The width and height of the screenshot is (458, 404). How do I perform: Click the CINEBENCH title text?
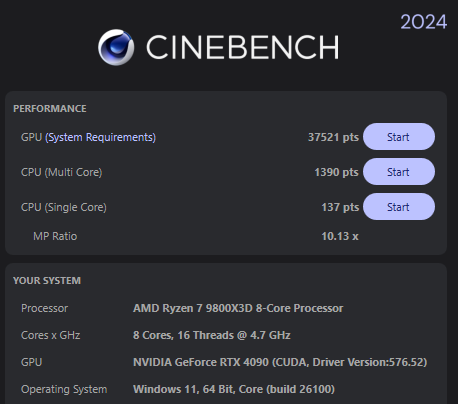point(243,47)
